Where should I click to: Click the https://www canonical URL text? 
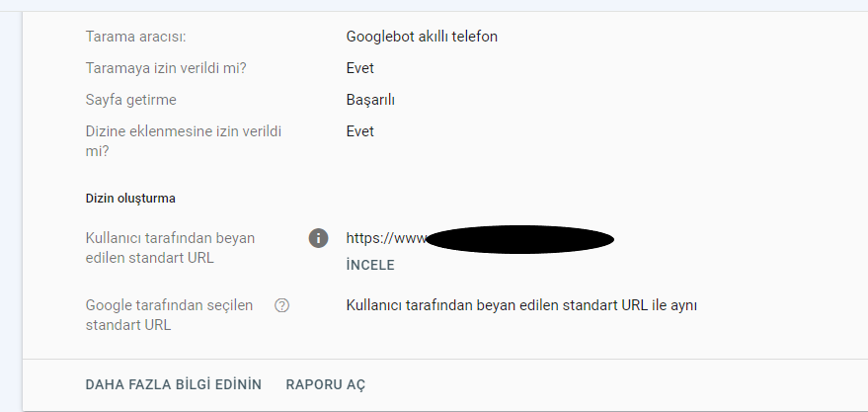[387, 239]
